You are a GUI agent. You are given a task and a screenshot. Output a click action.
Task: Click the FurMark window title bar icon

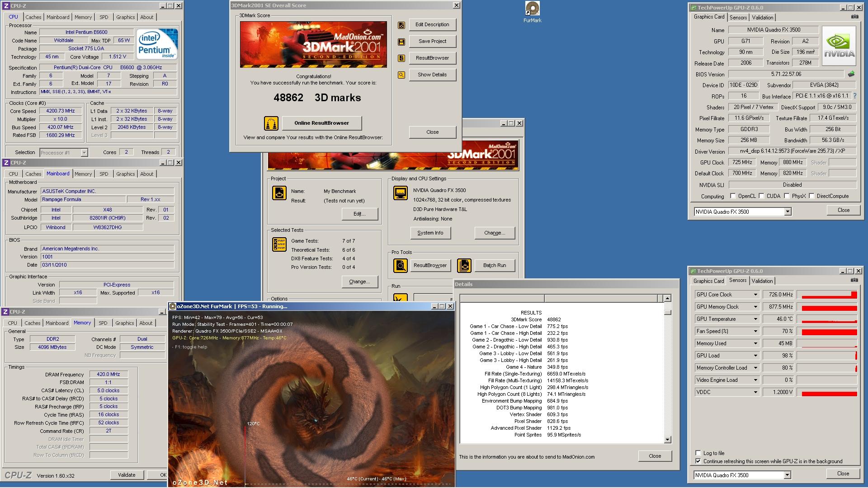click(173, 306)
